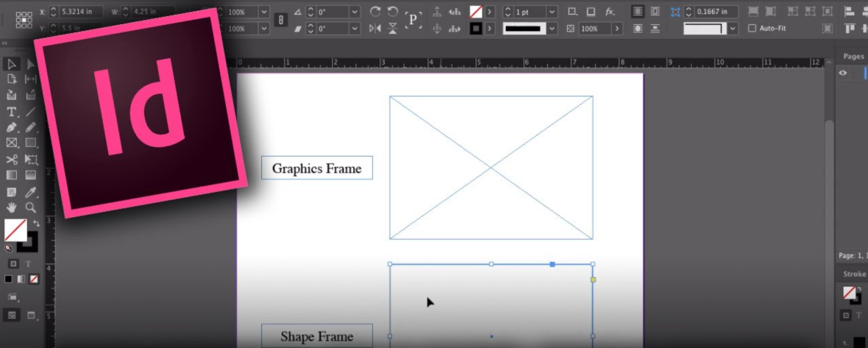Screen dimensions: 868x348
Task: Click the Apply Color black square
Action: [x=8, y=279]
